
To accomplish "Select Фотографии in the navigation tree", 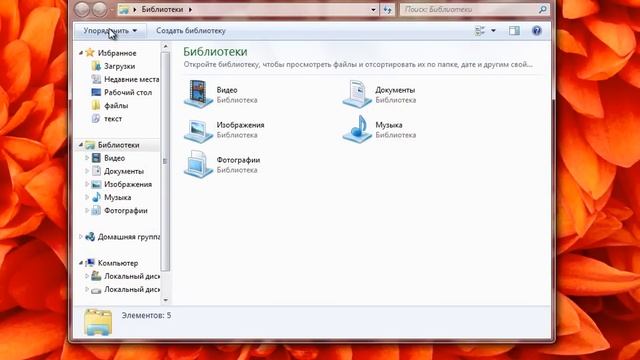I will point(126,211).
